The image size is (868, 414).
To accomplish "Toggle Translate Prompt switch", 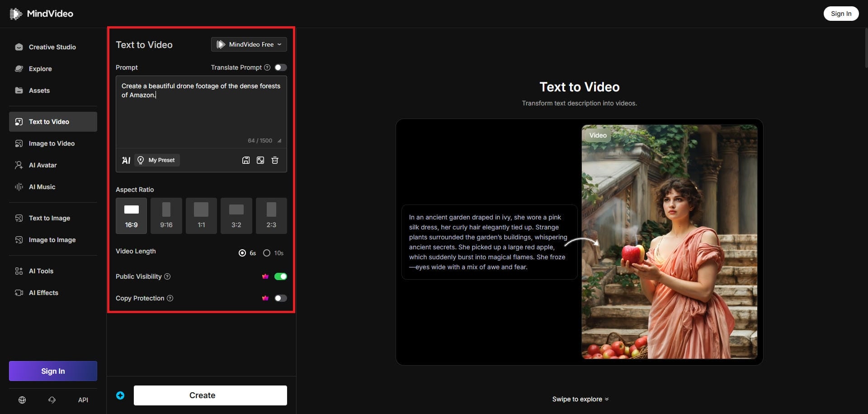I will (x=281, y=67).
